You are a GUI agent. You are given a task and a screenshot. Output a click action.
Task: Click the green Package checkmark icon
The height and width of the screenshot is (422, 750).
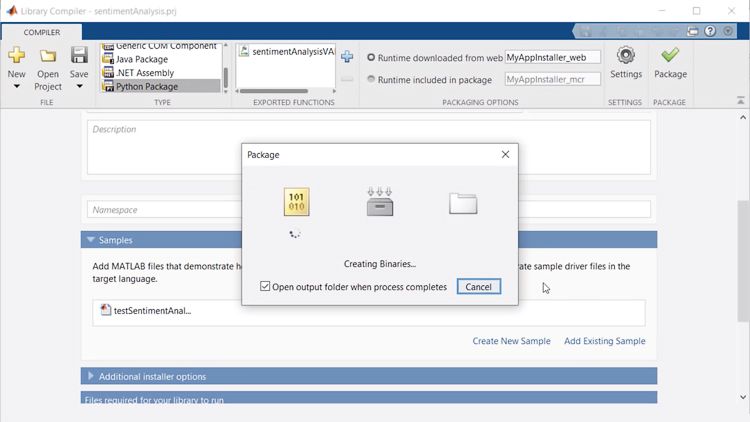click(670, 55)
